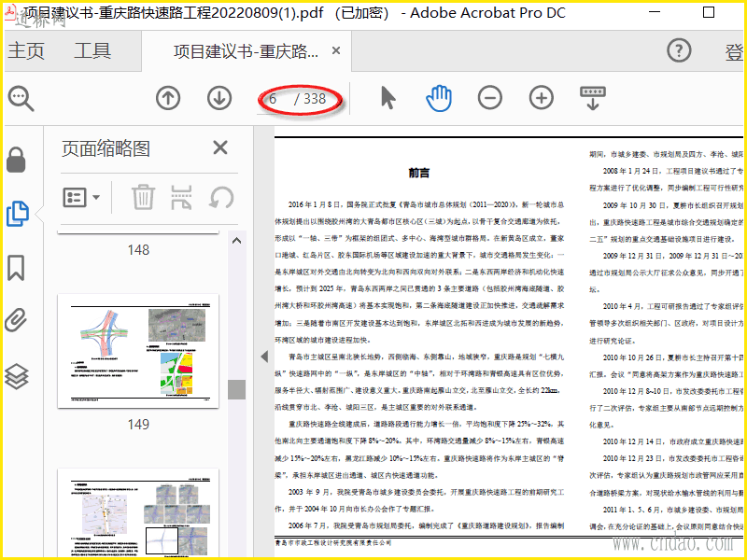Open the help question mark icon
Screen dimensions: 747x560
pyautogui.click(x=679, y=50)
